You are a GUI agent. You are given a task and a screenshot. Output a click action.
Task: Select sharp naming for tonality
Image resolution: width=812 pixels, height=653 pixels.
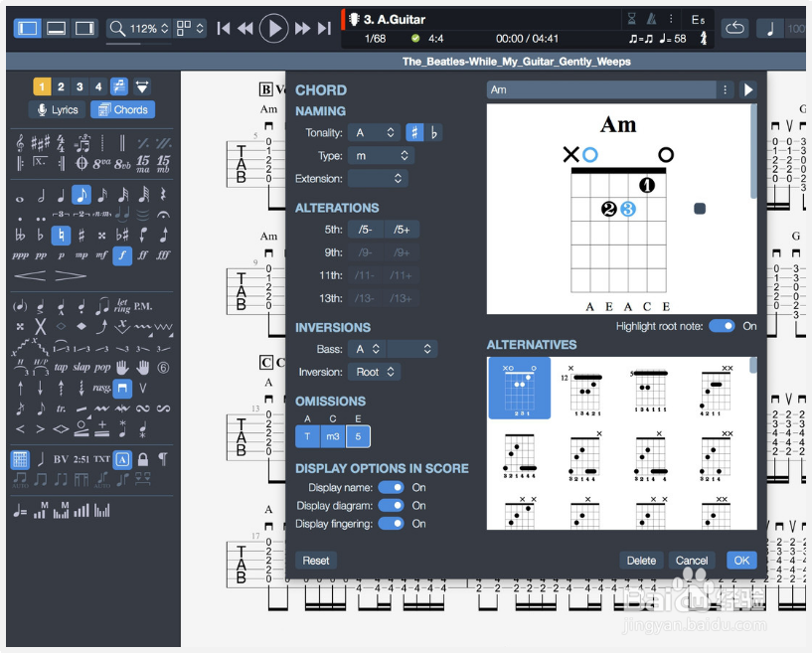pyautogui.click(x=414, y=133)
